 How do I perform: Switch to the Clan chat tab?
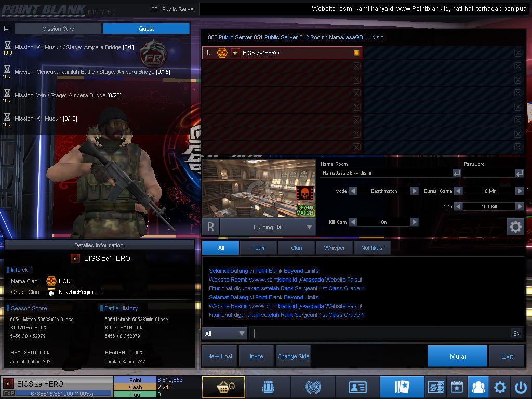296,248
